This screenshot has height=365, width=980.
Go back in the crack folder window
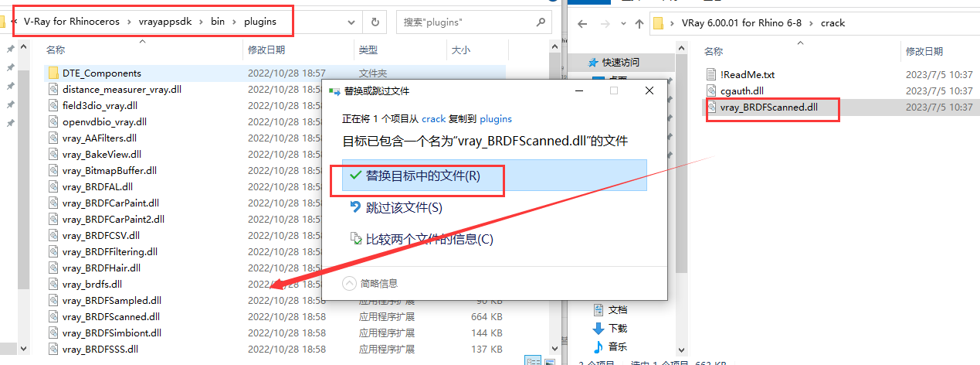[583, 23]
